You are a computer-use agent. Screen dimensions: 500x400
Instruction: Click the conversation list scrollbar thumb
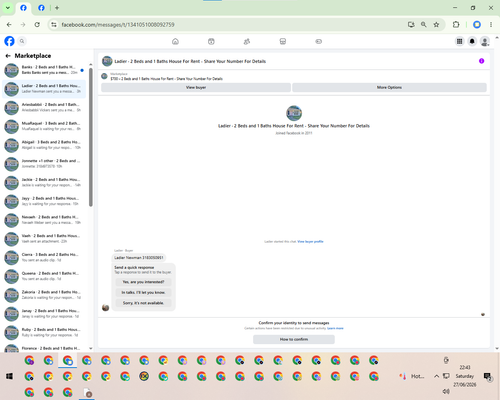click(x=91, y=137)
